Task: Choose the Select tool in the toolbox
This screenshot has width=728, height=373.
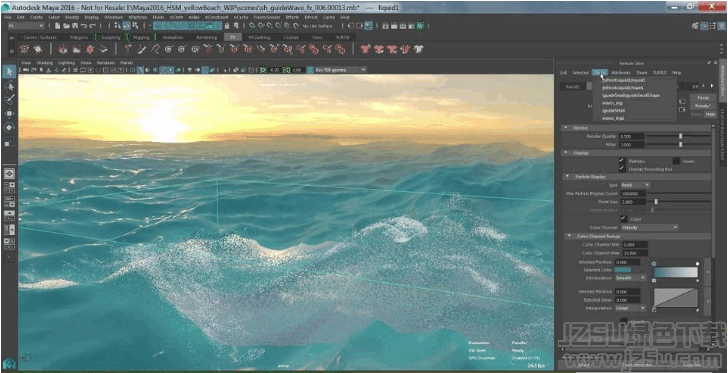Action: (9, 71)
